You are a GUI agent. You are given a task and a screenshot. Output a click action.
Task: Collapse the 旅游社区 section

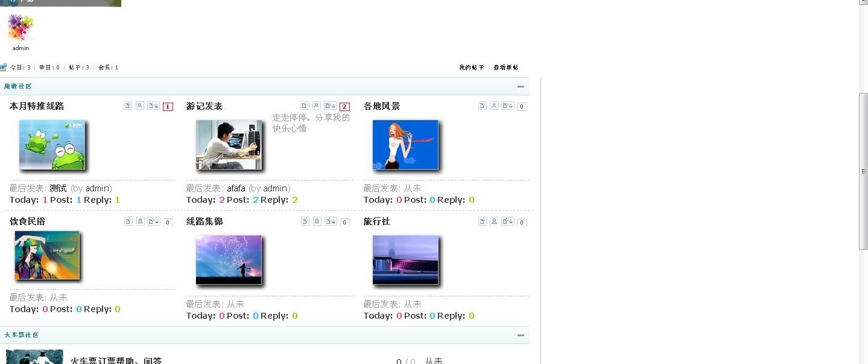click(x=520, y=86)
